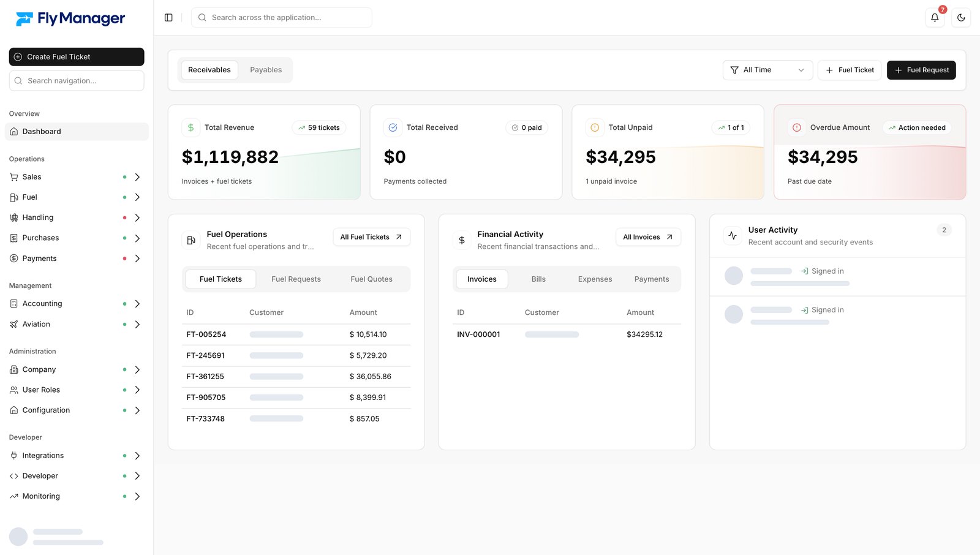Viewport: 980px width, 555px height.
Task: Expand the Sales menu chevron
Action: click(137, 177)
